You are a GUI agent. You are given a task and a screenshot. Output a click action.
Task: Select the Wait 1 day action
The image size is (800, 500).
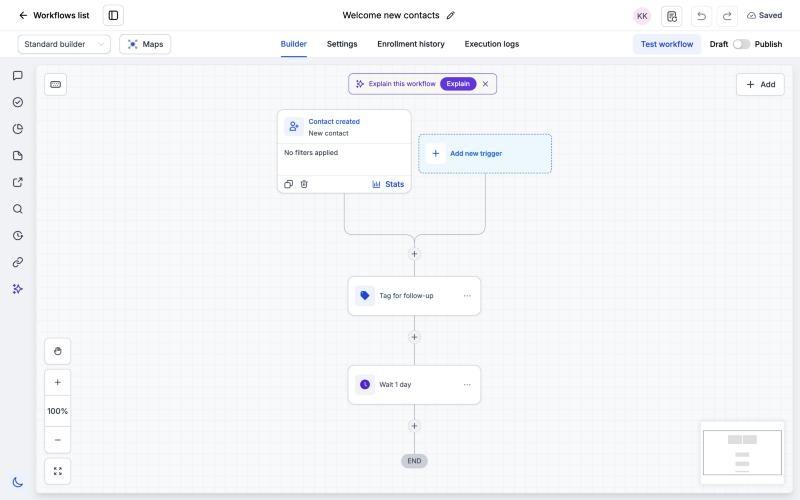[414, 385]
